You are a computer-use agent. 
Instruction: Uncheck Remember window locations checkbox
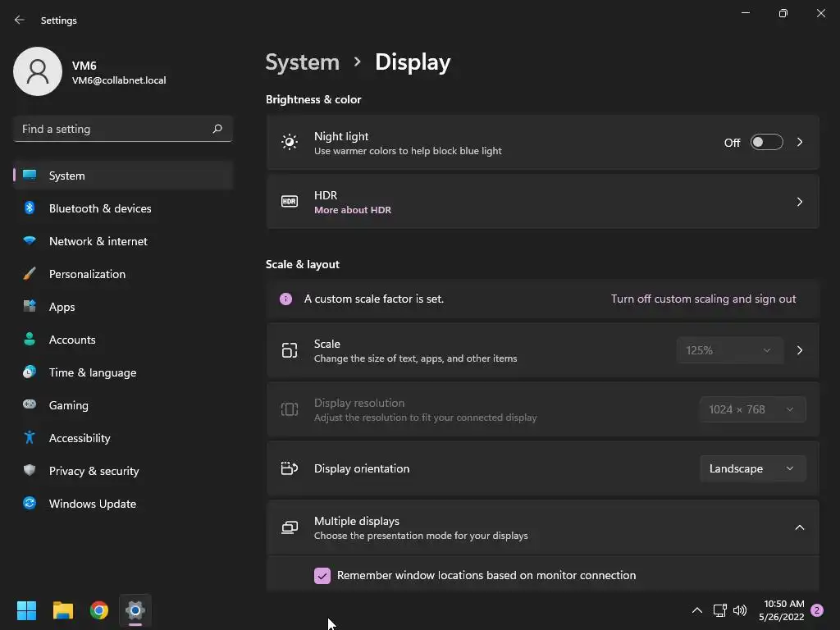click(x=322, y=575)
